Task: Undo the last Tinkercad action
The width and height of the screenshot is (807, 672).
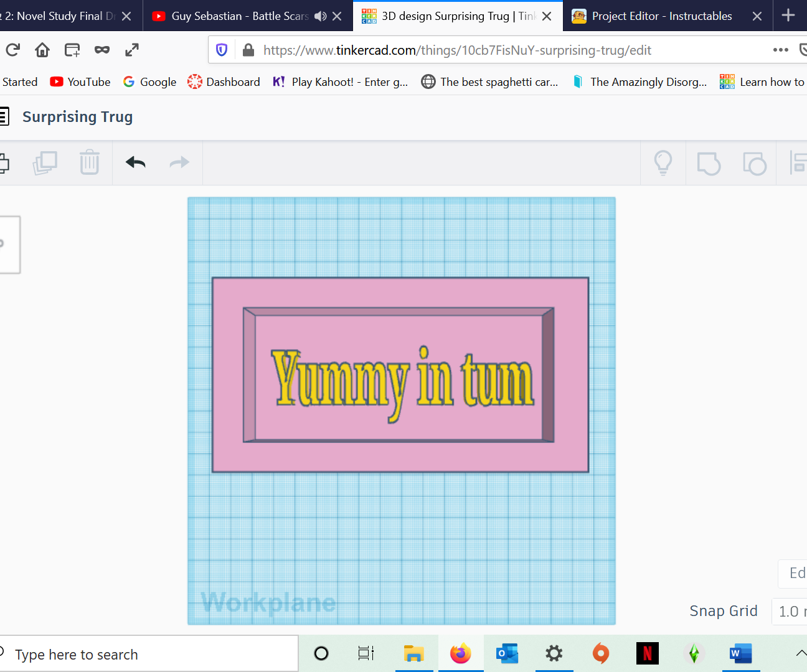Action: [x=135, y=163]
